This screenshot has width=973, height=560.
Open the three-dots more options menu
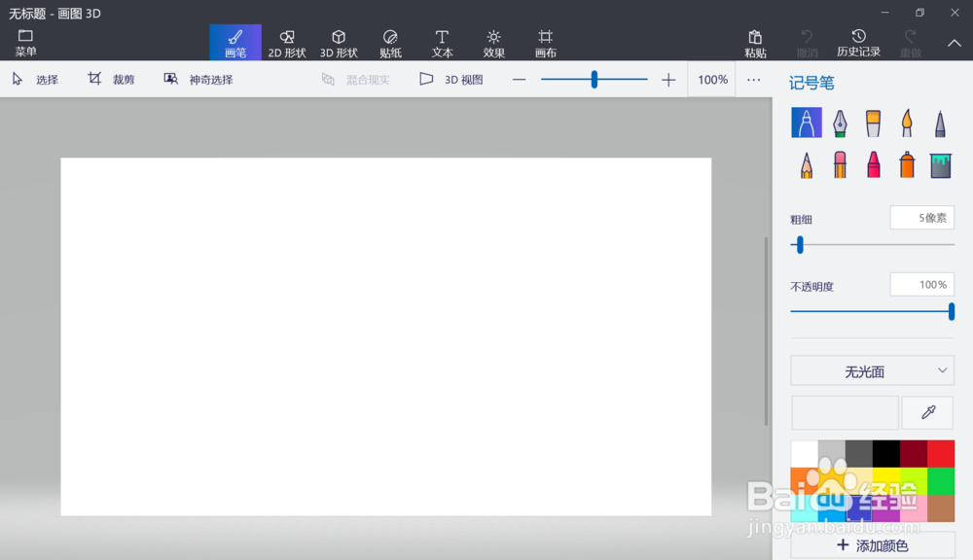coord(753,80)
